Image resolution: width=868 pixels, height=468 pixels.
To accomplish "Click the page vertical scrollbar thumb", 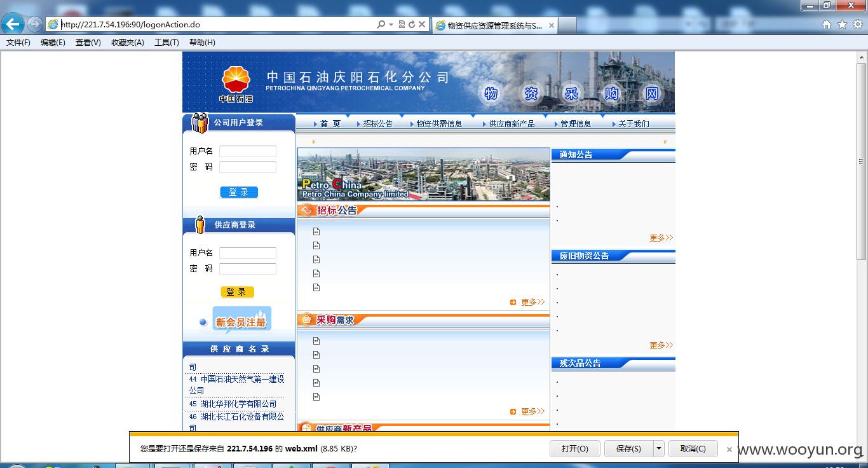I will 862,161.
